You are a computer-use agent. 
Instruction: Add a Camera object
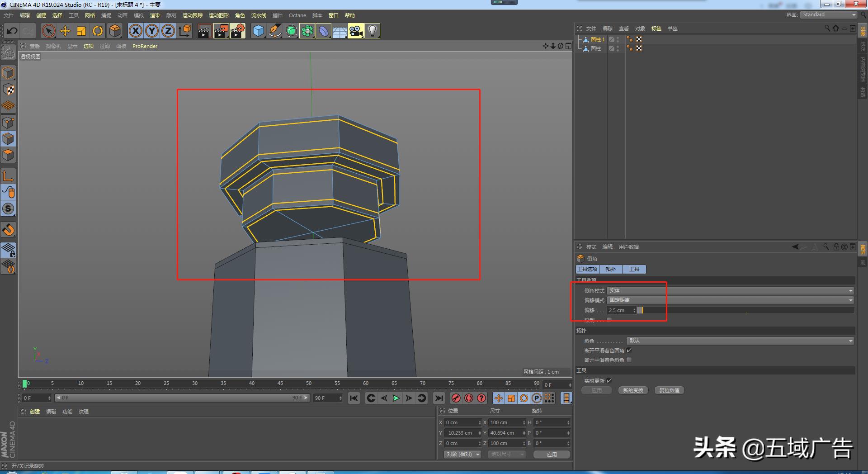[356, 31]
